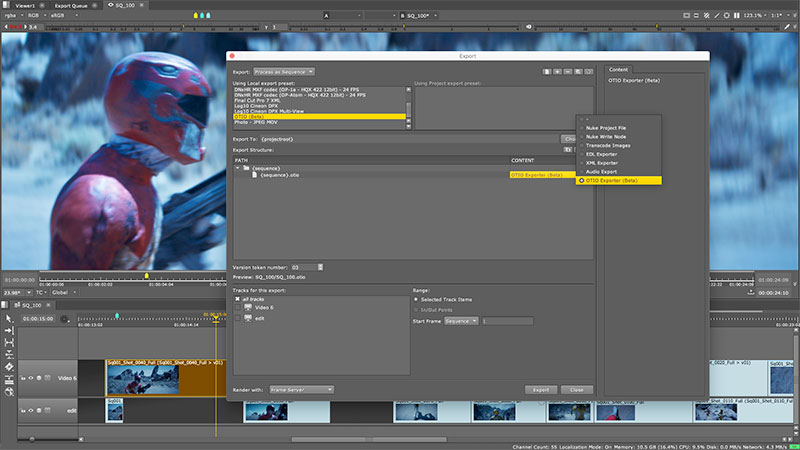
Task: Switch to the Viewer1 tab
Action: pos(24,6)
